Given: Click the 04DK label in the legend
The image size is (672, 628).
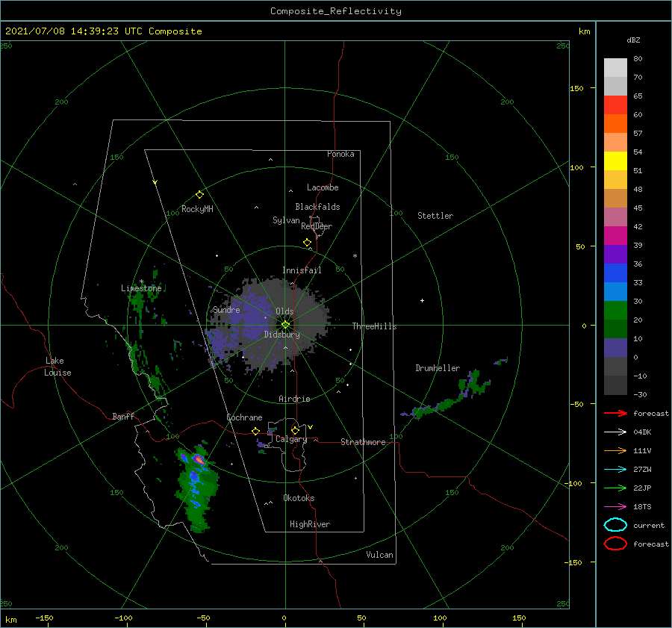Looking at the screenshot, I should [x=642, y=432].
